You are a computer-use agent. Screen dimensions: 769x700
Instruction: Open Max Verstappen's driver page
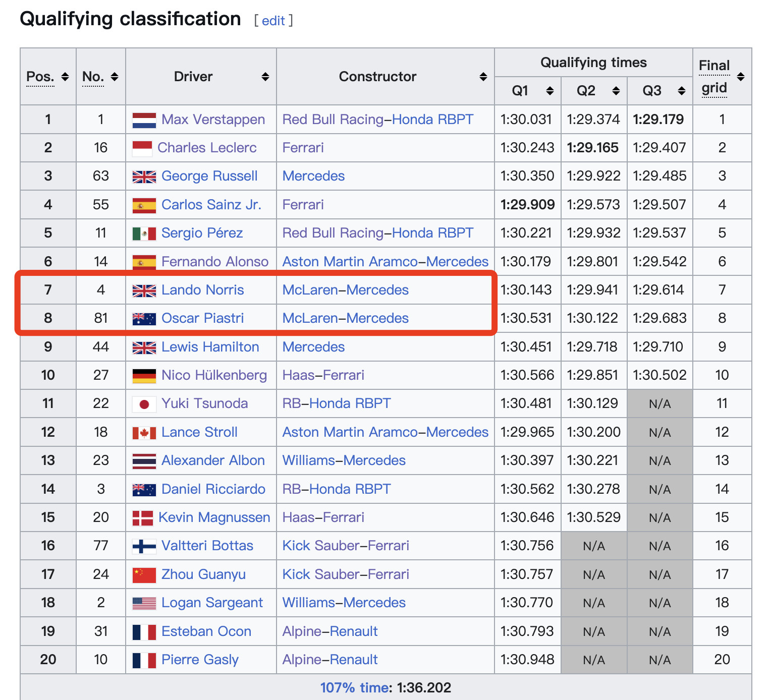tap(213, 120)
